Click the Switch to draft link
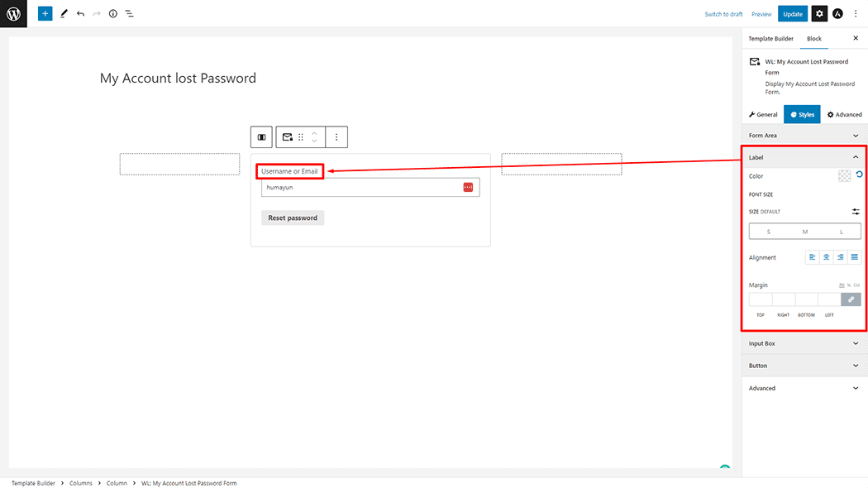This screenshot has width=868, height=488. (723, 14)
